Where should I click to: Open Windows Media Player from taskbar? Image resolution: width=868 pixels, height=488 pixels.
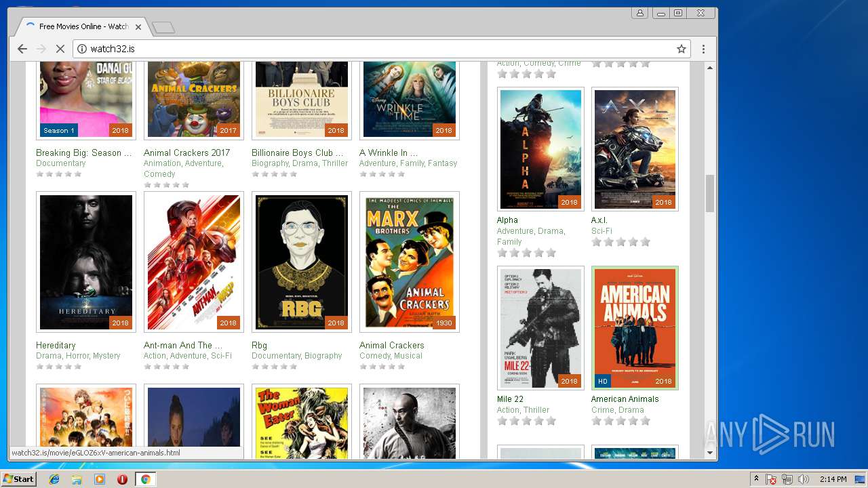pos(100,479)
